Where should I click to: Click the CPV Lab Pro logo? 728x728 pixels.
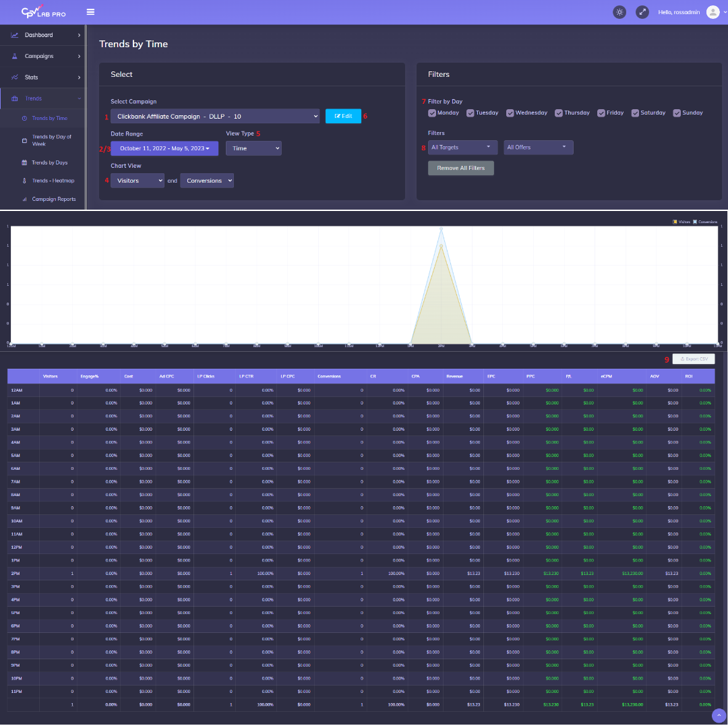(43, 12)
